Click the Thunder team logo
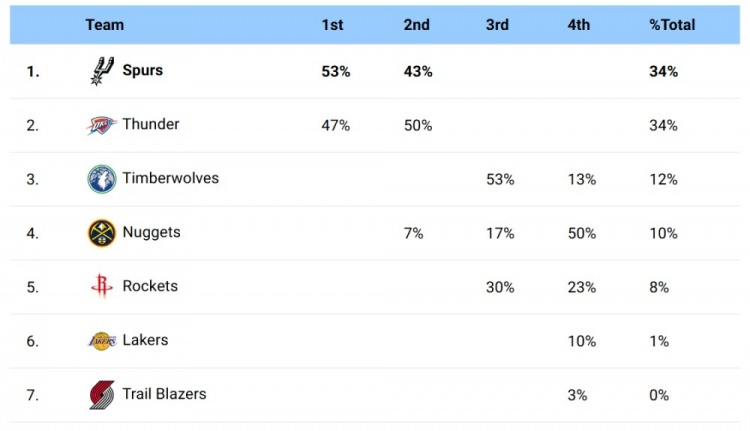This screenshot has height=431, width=750. [101, 125]
